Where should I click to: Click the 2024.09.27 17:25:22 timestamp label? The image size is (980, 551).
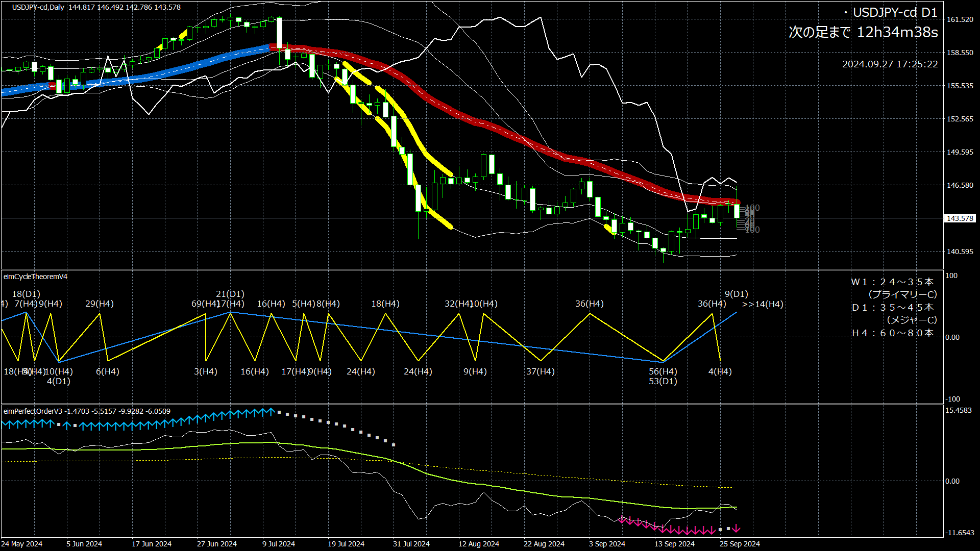[x=890, y=64]
